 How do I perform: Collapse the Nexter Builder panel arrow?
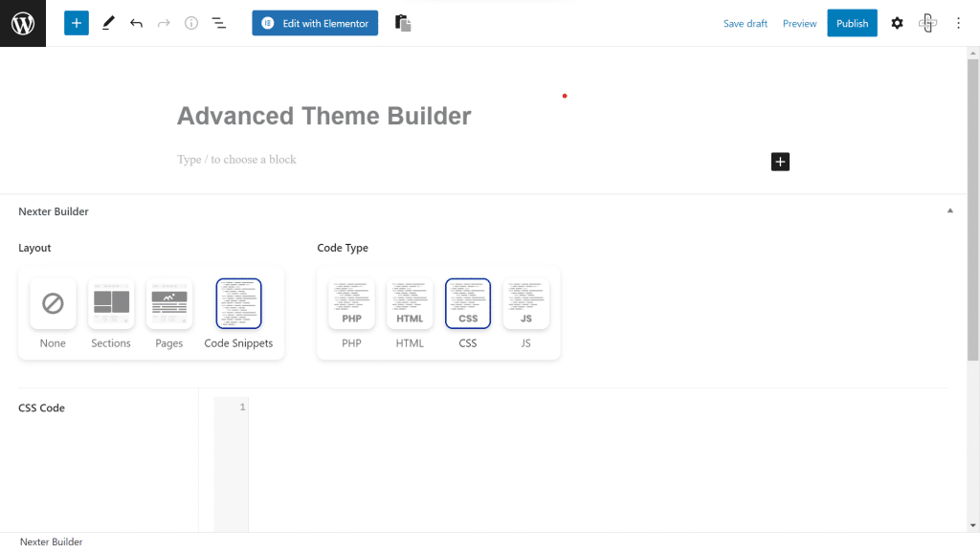pos(950,211)
